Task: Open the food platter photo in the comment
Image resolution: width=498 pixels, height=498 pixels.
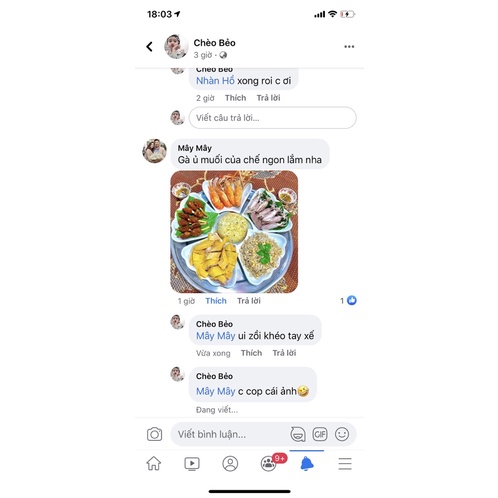Action: [234, 232]
